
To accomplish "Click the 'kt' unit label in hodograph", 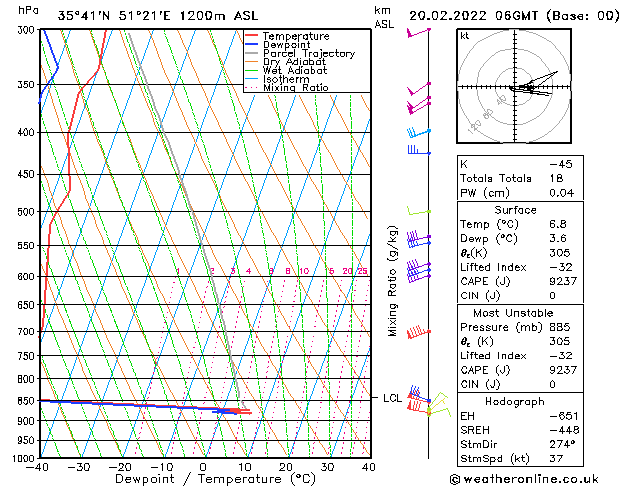I will pos(465,36).
